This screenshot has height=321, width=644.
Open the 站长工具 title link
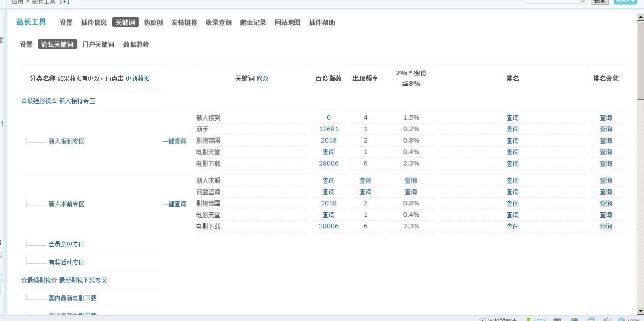coord(31,22)
